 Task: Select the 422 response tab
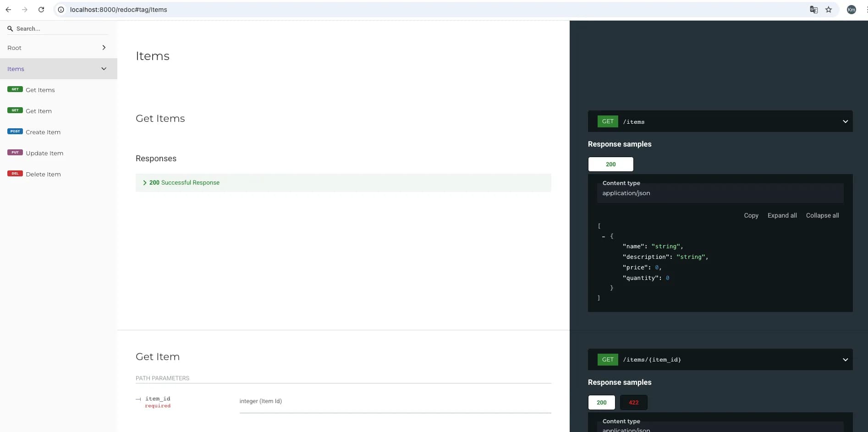pyautogui.click(x=633, y=402)
